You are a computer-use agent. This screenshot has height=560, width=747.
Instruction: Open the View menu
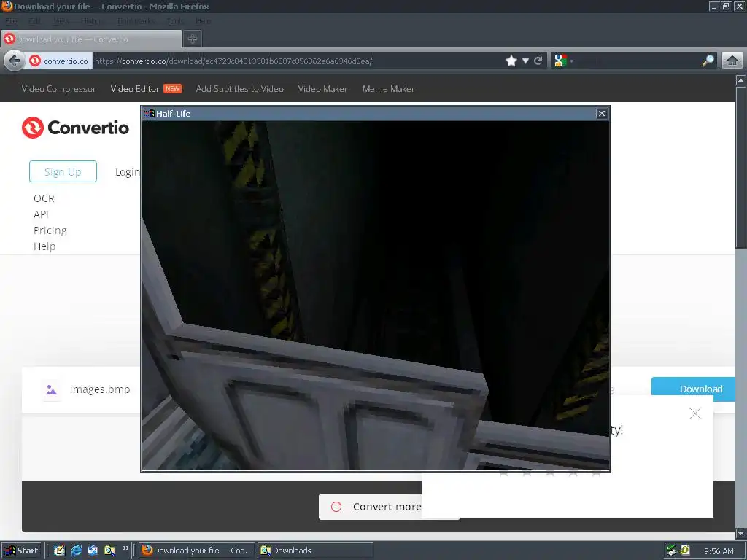pyautogui.click(x=61, y=21)
